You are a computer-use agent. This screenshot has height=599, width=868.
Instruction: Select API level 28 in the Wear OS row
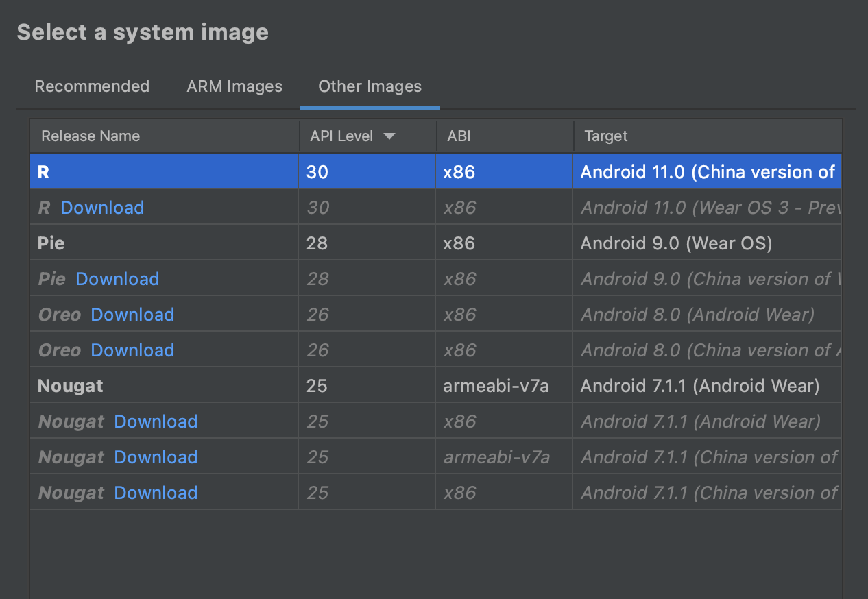(317, 243)
